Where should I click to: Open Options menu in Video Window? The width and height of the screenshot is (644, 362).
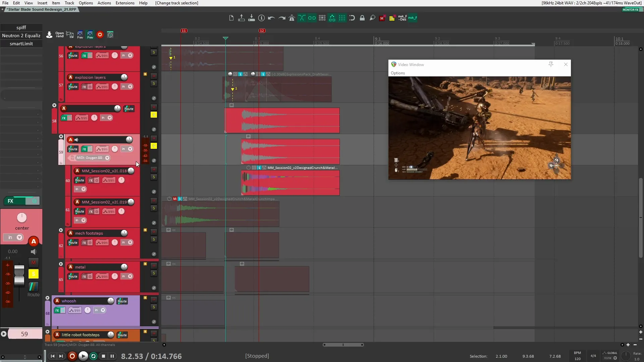[x=397, y=73]
